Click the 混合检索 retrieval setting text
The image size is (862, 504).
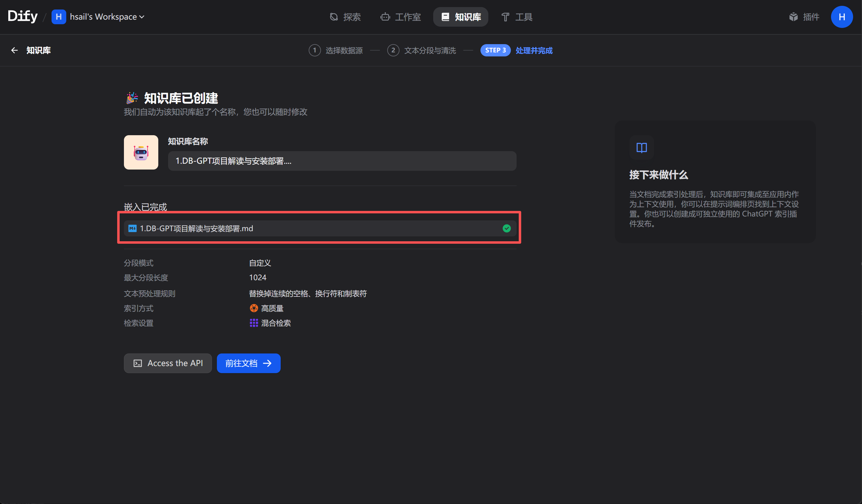[276, 323]
